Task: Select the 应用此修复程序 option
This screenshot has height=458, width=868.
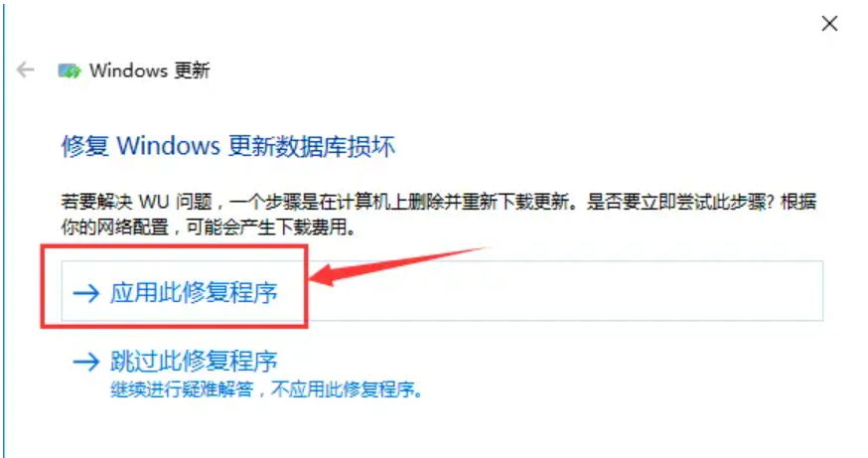Action: (442, 291)
